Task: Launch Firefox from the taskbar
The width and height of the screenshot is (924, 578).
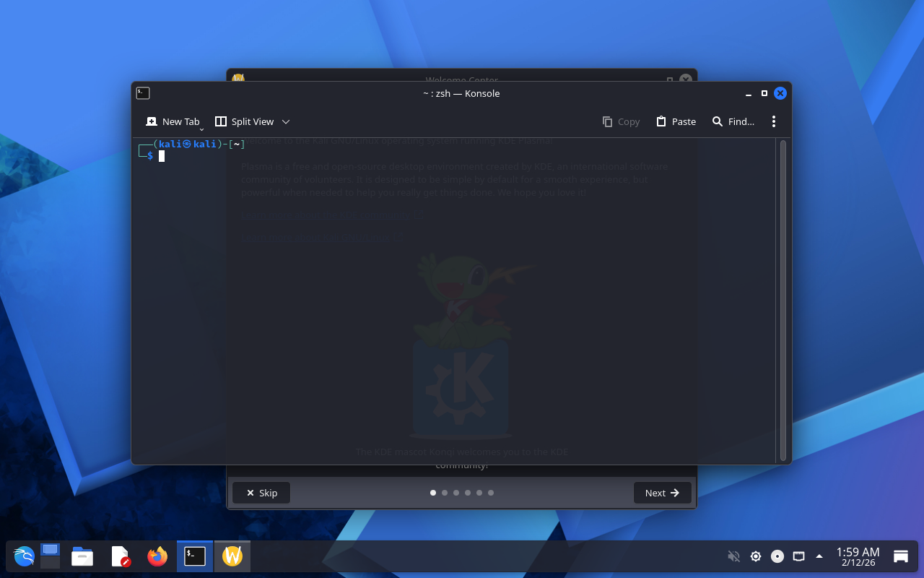Action: [x=157, y=556]
